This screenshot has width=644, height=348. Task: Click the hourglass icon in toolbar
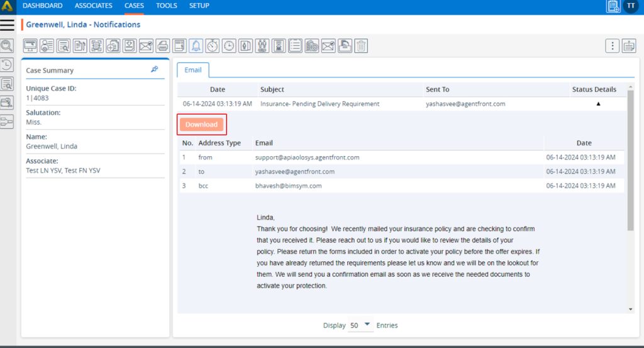[279, 46]
